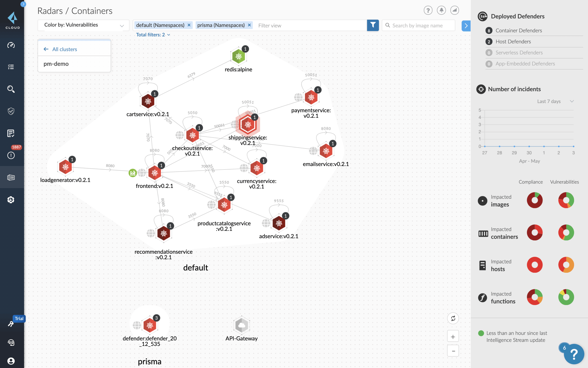Click the Search by image name field

click(418, 25)
